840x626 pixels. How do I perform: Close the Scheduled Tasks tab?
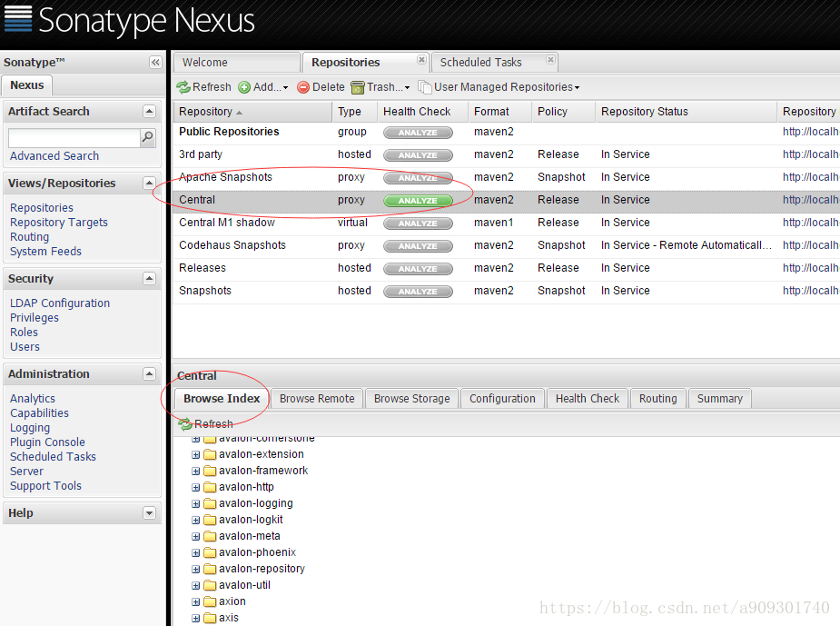550,59
